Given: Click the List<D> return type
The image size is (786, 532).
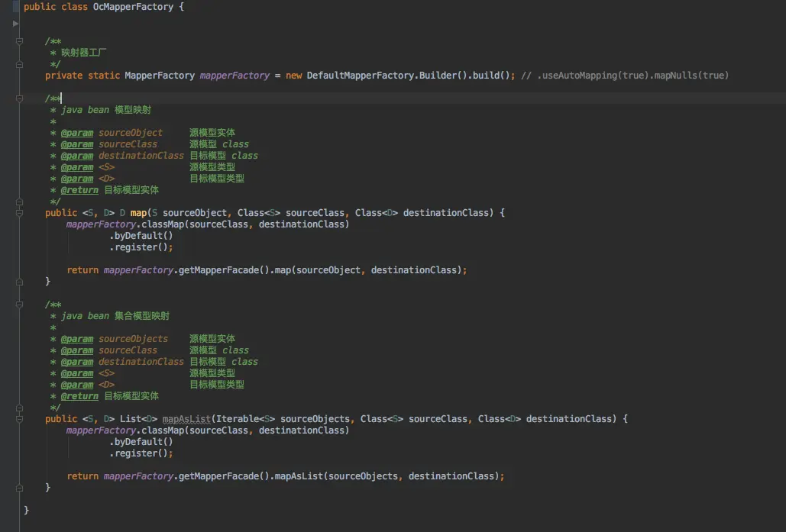Looking at the screenshot, I should pos(139,419).
